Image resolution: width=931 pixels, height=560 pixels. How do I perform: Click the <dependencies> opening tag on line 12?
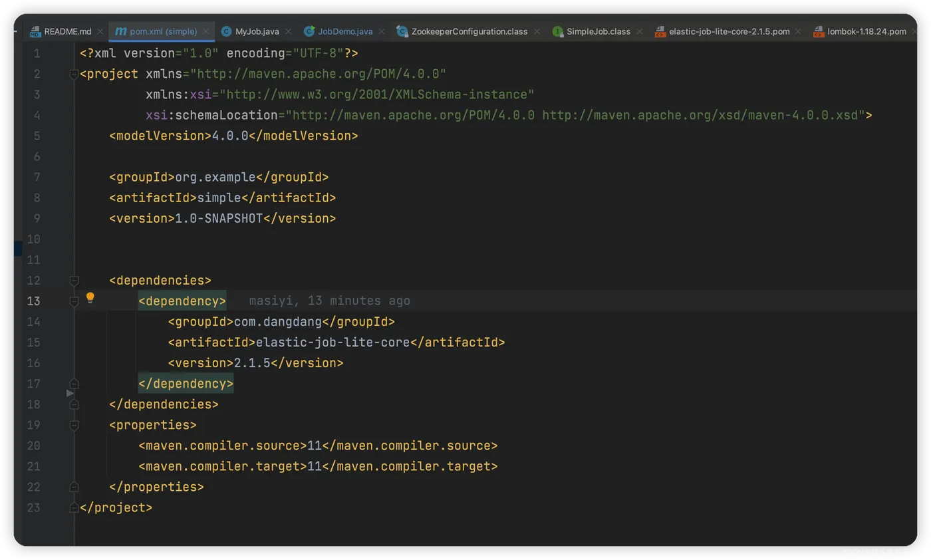pyautogui.click(x=160, y=281)
